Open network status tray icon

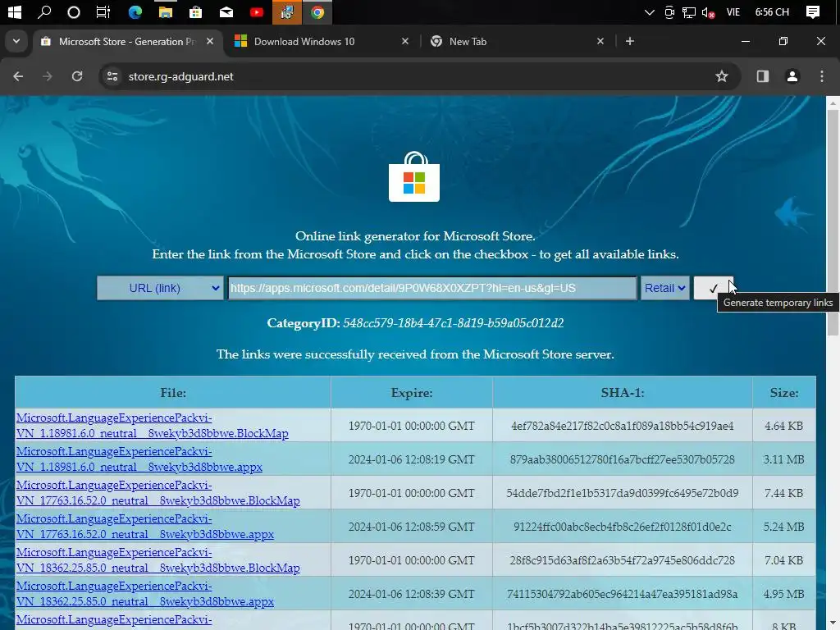point(689,12)
